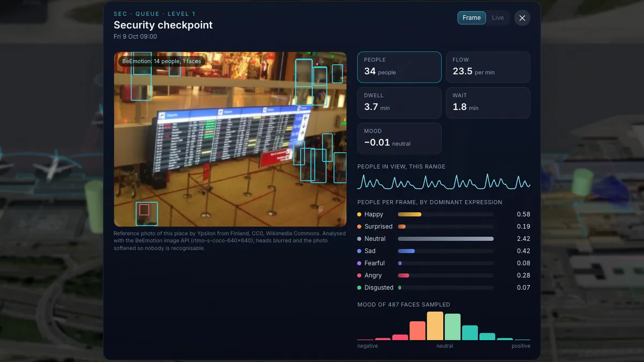Click the "PEOPLE PER FRAME, BY DOMINANT EXPRESSION" heading
Image resolution: width=644 pixels, height=362 pixels.
click(x=430, y=202)
